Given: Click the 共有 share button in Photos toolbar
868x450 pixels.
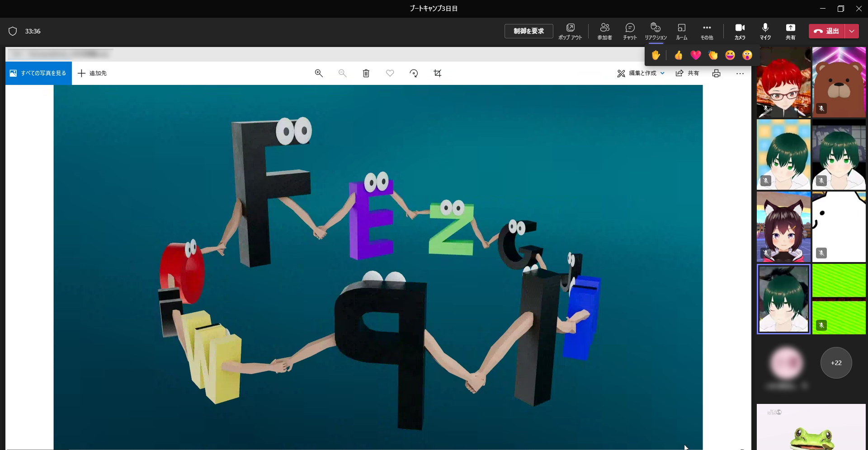Looking at the screenshot, I should click(687, 73).
